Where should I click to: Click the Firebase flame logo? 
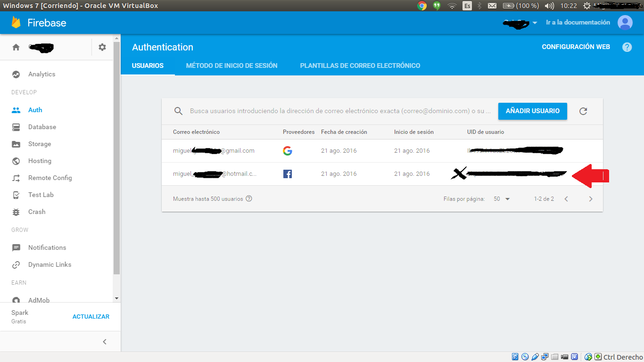(17, 23)
